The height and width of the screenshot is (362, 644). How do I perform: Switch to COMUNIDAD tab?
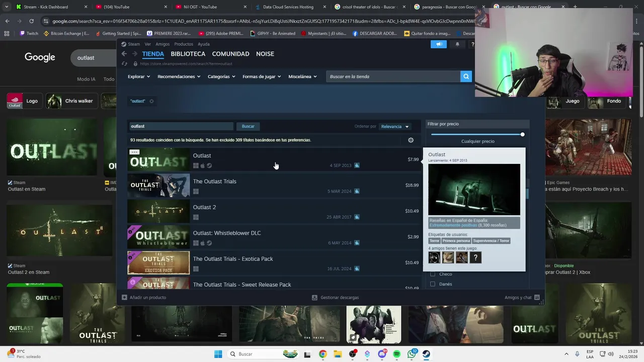230,54
